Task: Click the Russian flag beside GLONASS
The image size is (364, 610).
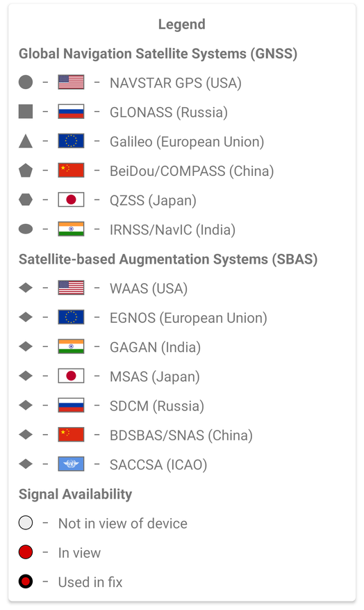Action: [x=71, y=111]
